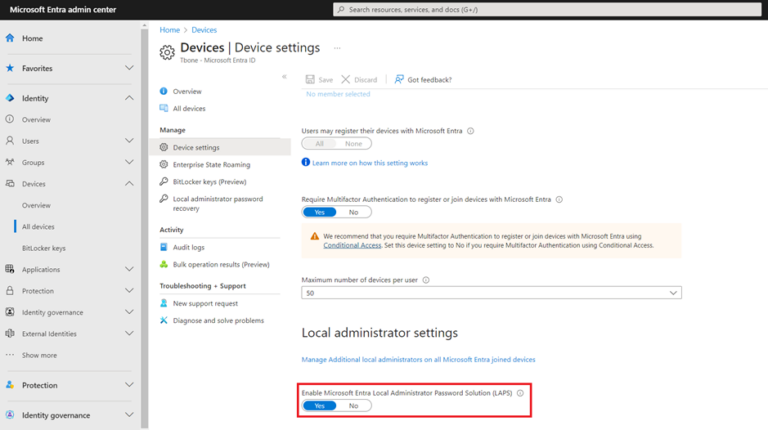Image resolution: width=768 pixels, height=430 pixels.
Task: Select All devices under Devices in sidebar
Action: (x=38, y=226)
